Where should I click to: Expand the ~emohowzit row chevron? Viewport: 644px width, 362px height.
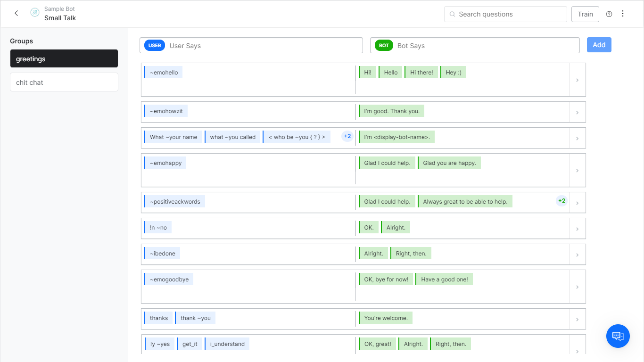pos(577,113)
